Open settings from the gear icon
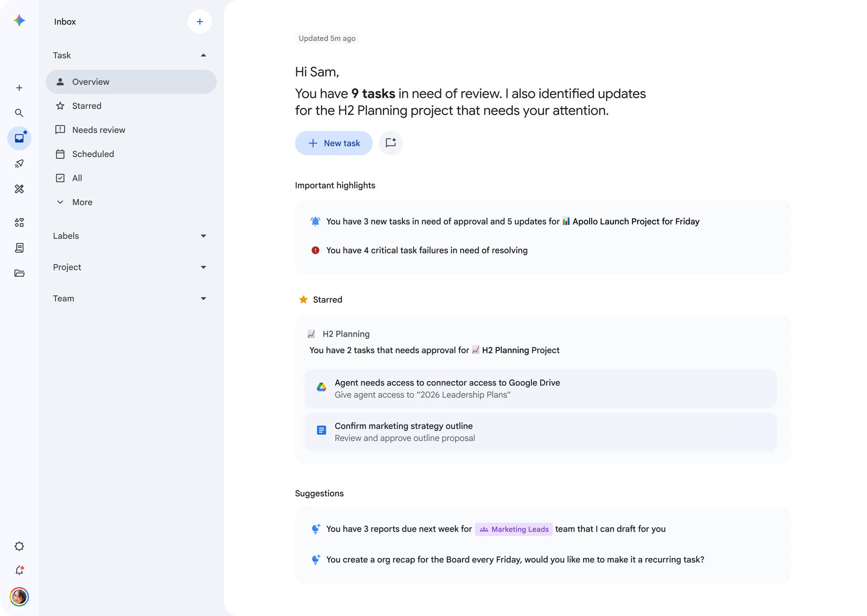The height and width of the screenshot is (616, 867). pos(19,546)
